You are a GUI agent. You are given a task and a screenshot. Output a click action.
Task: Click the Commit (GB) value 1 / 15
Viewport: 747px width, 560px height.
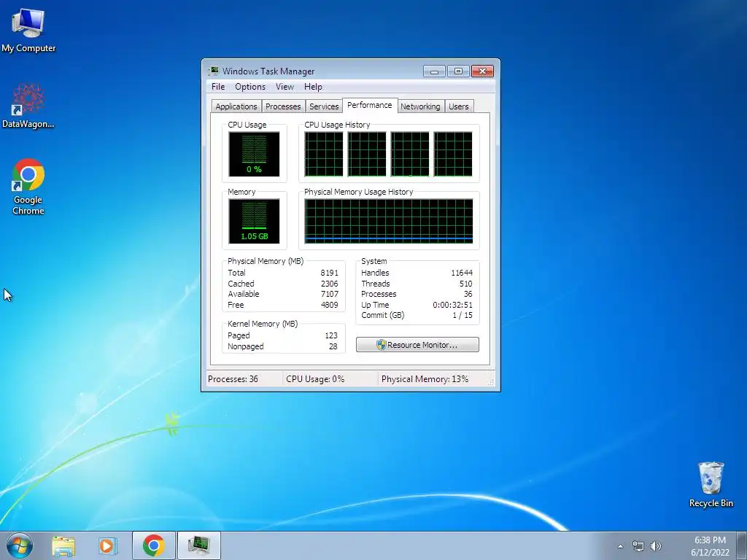[x=462, y=315]
